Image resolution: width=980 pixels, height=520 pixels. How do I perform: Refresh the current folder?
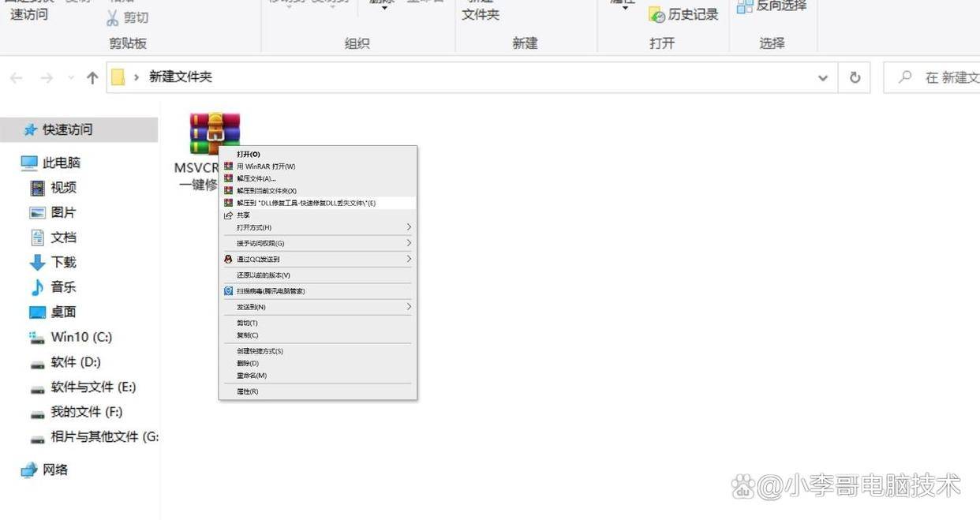click(855, 77)
